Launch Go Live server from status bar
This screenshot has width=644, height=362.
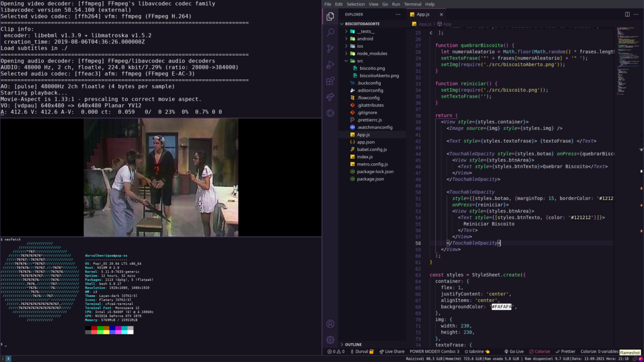pyautogui.click(x=513, y=351)
